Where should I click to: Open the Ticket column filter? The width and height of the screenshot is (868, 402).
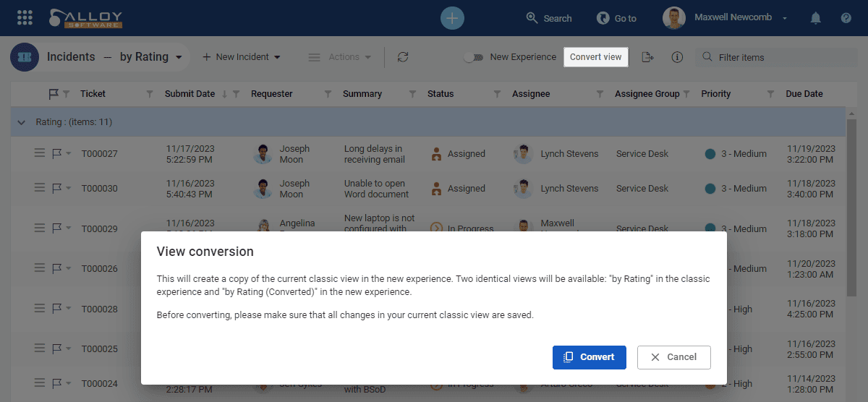(x=150, y=94)
